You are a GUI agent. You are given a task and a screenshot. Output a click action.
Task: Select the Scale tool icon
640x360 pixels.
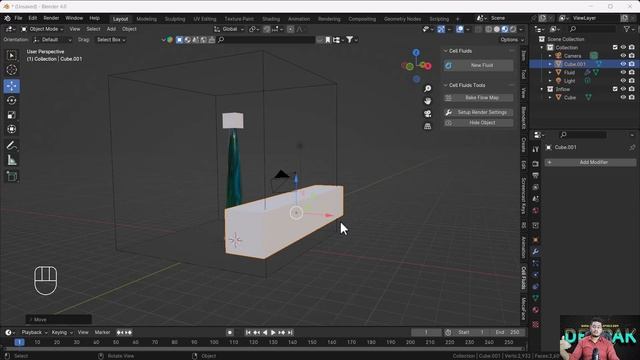point(12,115)
